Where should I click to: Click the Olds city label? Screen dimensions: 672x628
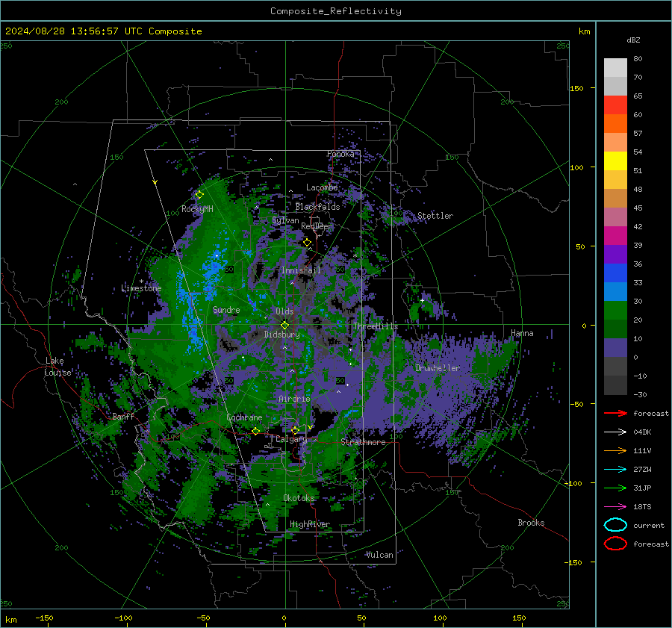[284, 311]
